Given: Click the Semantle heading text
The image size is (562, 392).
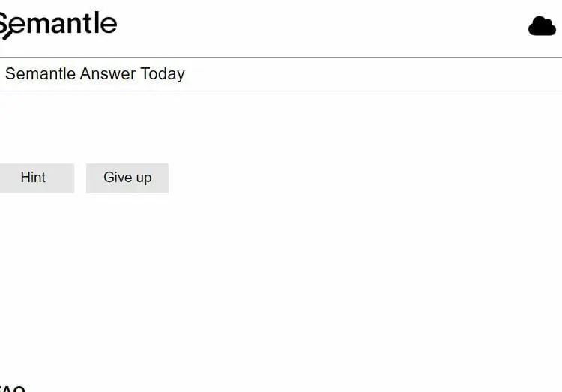Looking at the screenshot, I should tap(58, 24).
